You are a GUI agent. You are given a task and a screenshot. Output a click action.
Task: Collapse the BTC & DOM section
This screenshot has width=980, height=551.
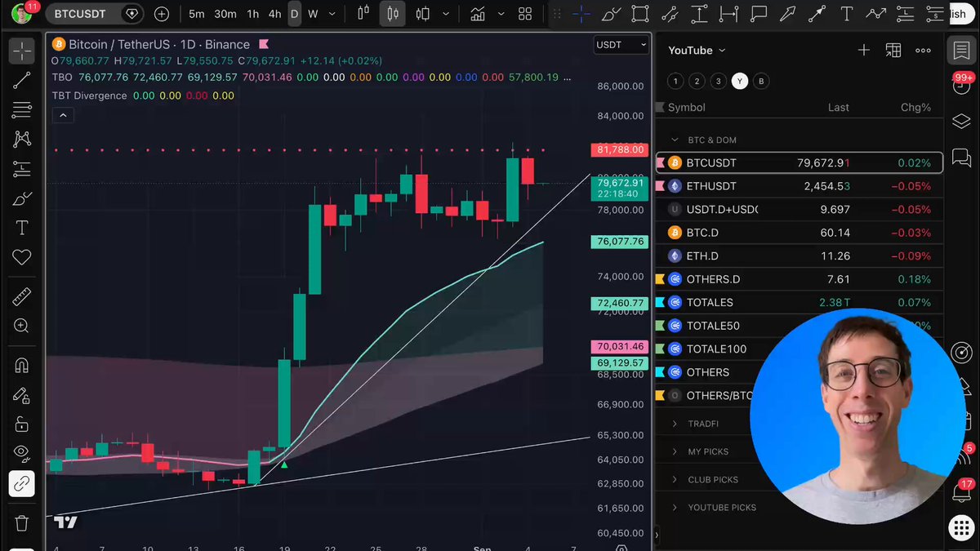(x=675, y=140)
